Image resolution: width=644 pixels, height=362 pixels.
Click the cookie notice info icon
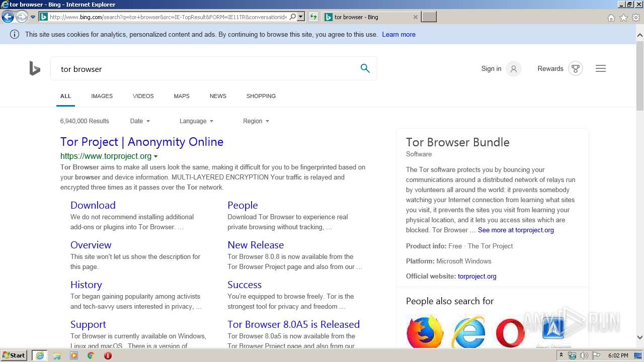point(15,34)
